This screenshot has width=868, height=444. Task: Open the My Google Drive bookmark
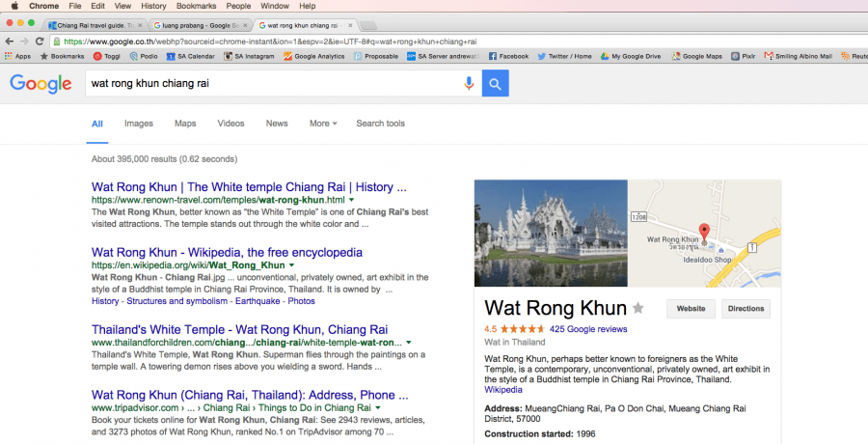(631, 56)
